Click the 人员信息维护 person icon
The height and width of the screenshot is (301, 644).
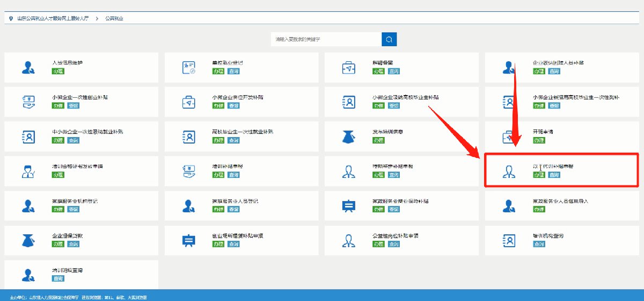click(28, 67)
